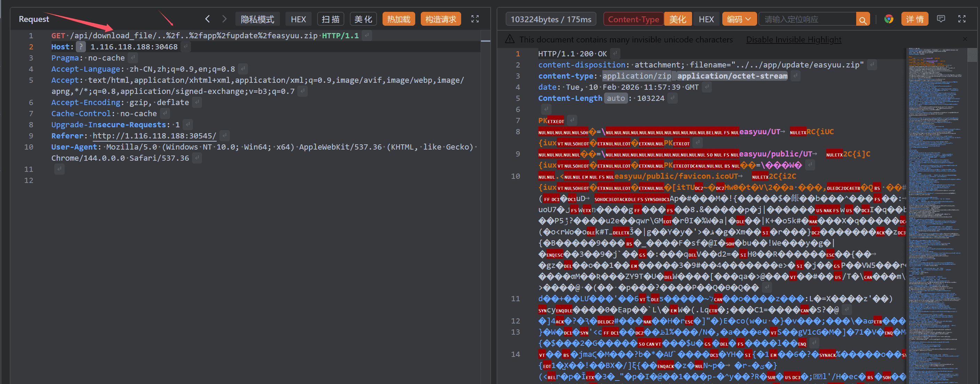This screenshot has height=384, width=980.
Task: Expand the Request panel to fullscreen
Action: pyautogui.click(x=475, y=19)
